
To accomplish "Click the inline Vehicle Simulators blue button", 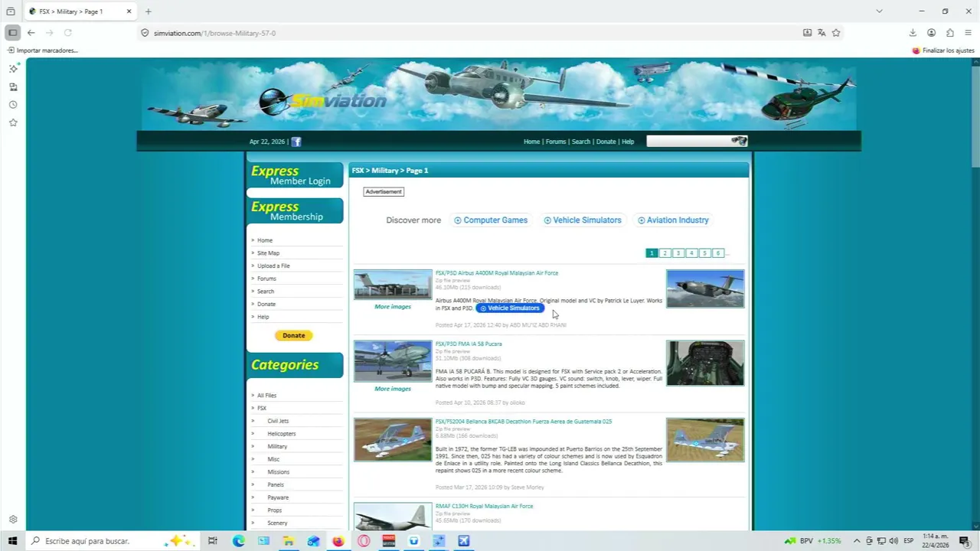I will [510, 308].
